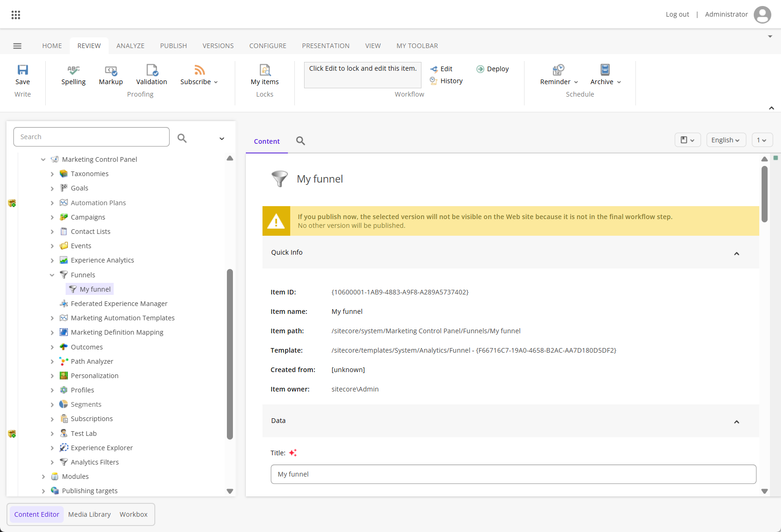The height and width of the screenshot is (532, 781).
Task: Select the Federated Experience Manager item
Action: 119,304
